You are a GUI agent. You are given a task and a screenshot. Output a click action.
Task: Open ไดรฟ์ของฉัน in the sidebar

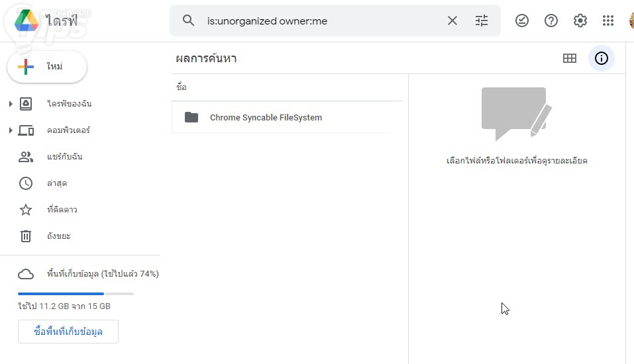[x=69, y=104]
